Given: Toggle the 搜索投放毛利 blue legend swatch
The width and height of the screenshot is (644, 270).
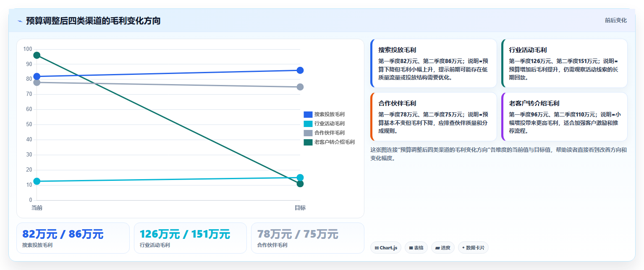Looking at the screenshot, I should [308, 114].
